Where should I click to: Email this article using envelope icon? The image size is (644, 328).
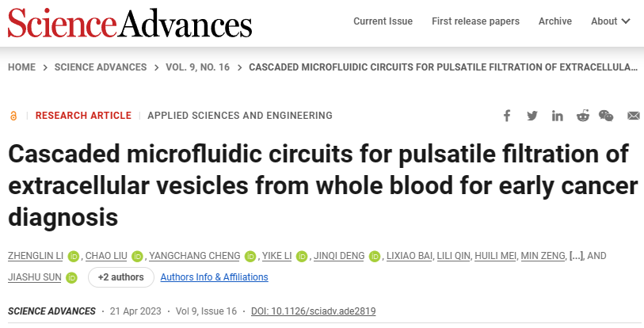[633, 116]
